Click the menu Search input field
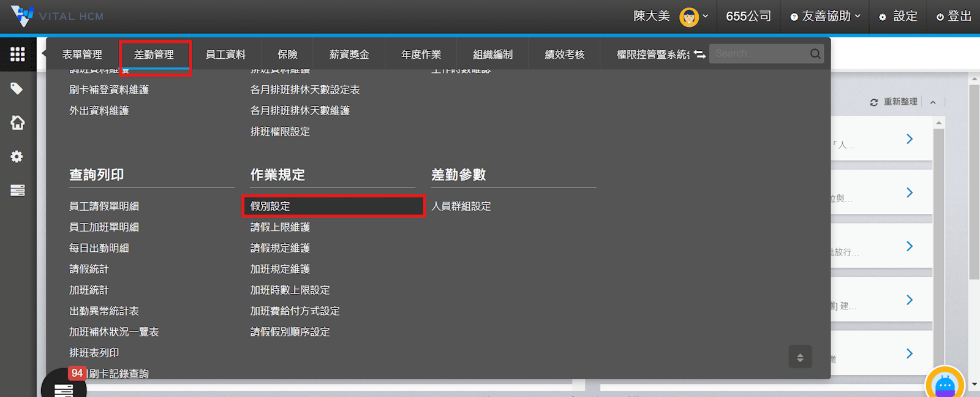Screen dimensions: 980x397 759,54
